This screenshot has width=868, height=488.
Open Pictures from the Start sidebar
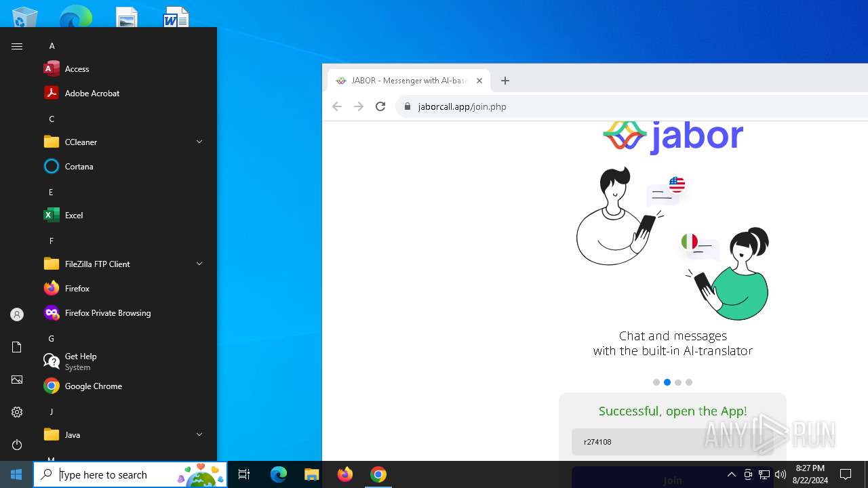[17, 380]
